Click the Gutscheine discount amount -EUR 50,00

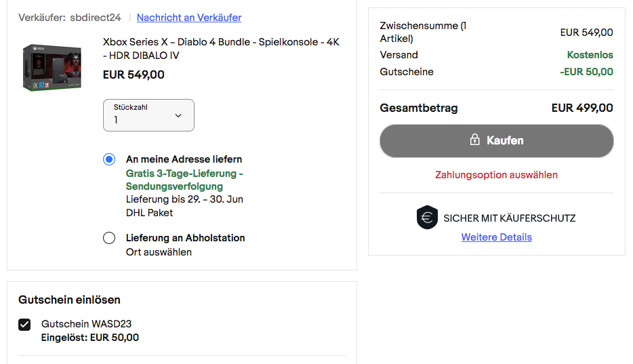586,72
